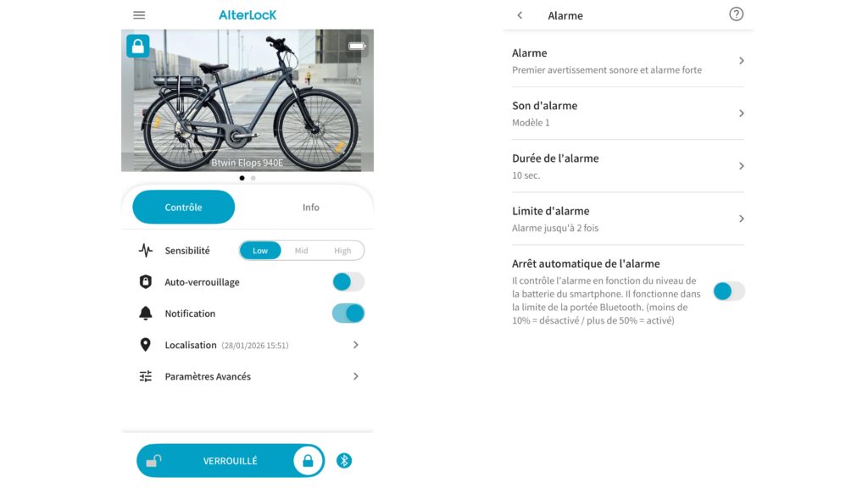Click the Bluetooth status icon
Viewport: 868px width, 488px height.
click(x=344, y=461)
